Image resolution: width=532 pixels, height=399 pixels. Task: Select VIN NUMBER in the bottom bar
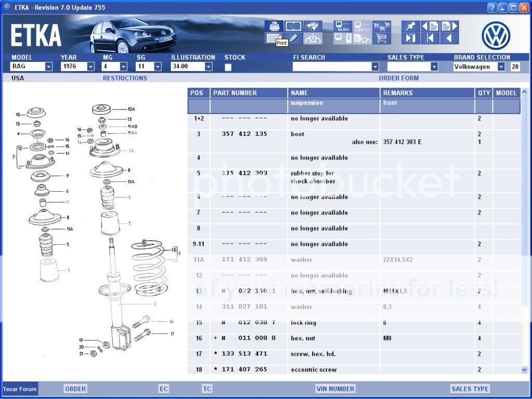pyautogui.click(x=335, y=389)
